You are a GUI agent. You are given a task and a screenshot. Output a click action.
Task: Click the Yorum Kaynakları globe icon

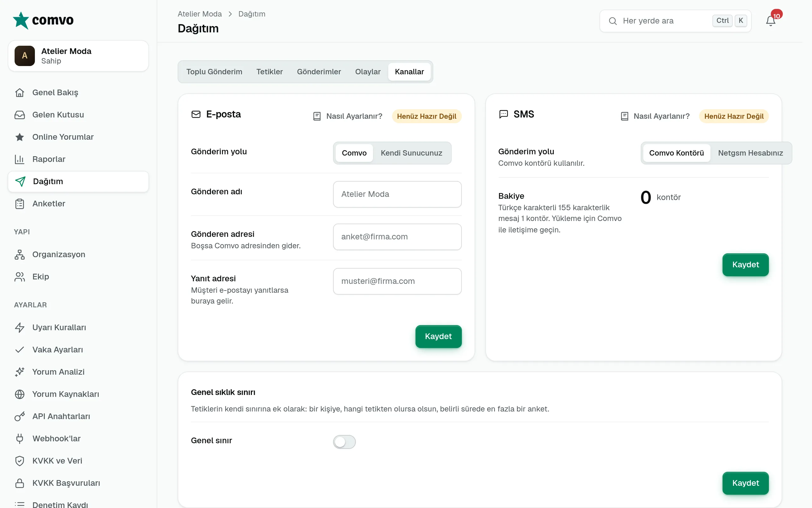(20, 394)
